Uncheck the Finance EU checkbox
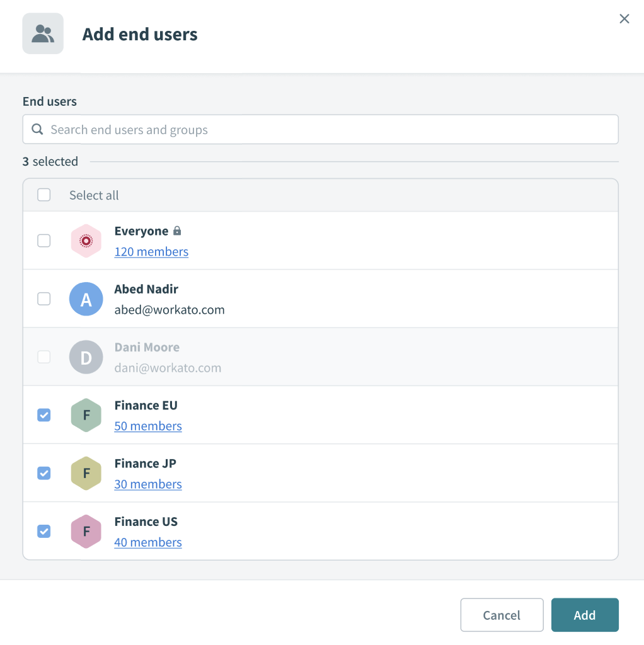The width and height of the screenshot is (644, 645). 43,415
